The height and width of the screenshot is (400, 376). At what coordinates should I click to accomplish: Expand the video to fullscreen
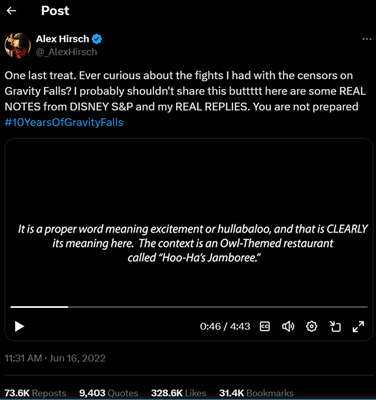[358, 326]
